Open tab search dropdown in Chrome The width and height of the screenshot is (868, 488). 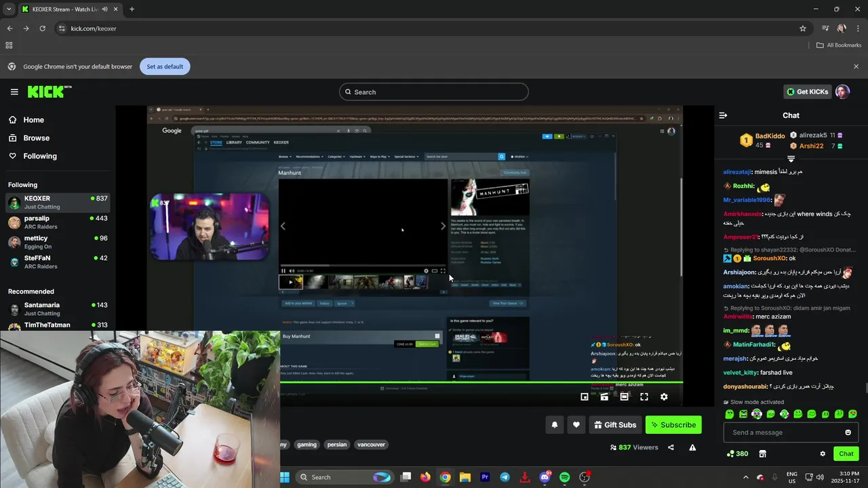pyautogui.click(x=9, y=9)
